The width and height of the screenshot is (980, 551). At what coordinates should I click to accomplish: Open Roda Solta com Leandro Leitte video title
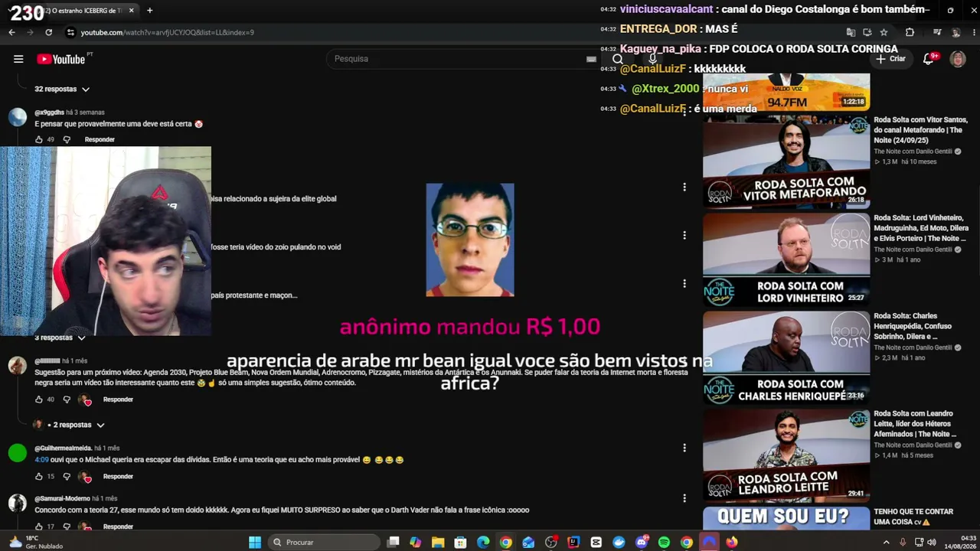(915, 424)
